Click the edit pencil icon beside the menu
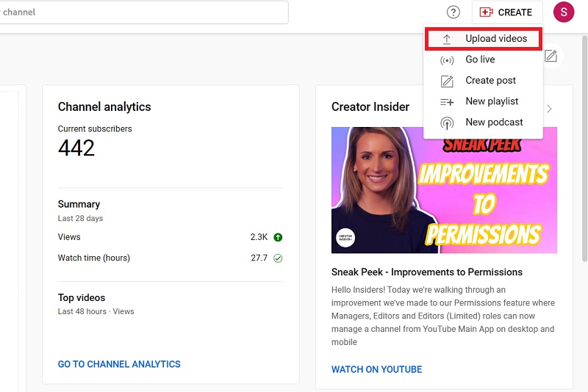 [551, 56]
